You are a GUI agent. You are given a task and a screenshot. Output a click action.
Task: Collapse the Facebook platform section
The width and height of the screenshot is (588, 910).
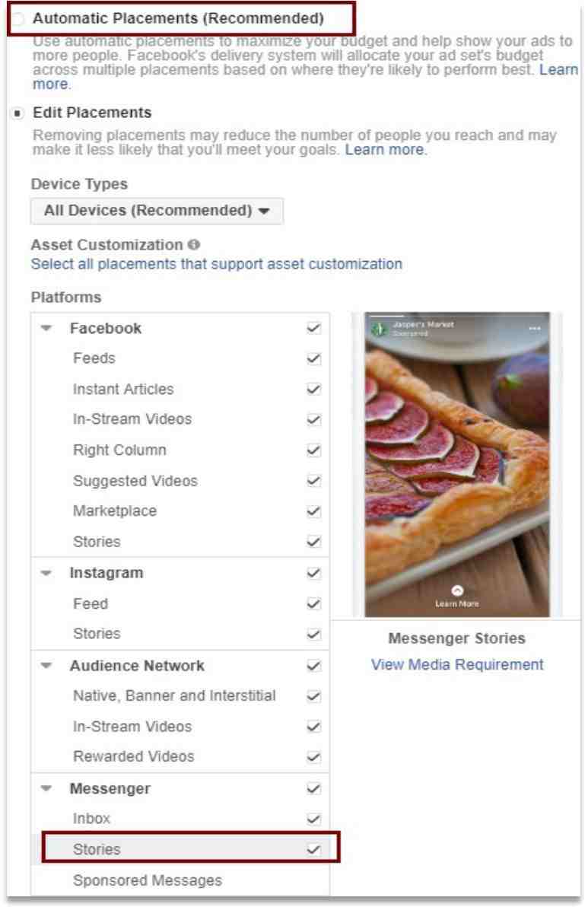(x=46, y=329)
